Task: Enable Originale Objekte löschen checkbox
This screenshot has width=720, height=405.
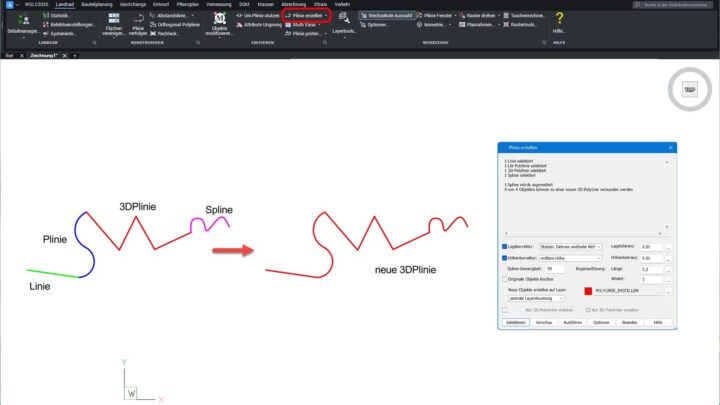Action: [505, 279]
